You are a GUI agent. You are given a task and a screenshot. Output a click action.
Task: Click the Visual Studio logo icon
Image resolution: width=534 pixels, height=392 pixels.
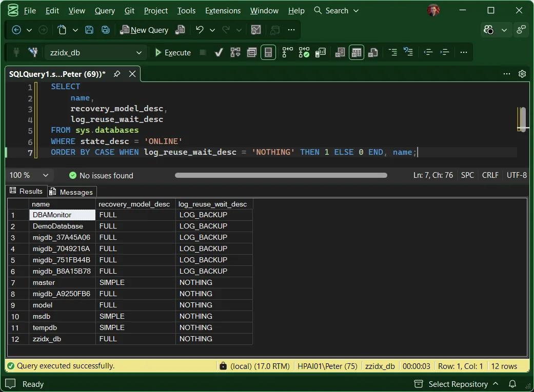point(13,11)
